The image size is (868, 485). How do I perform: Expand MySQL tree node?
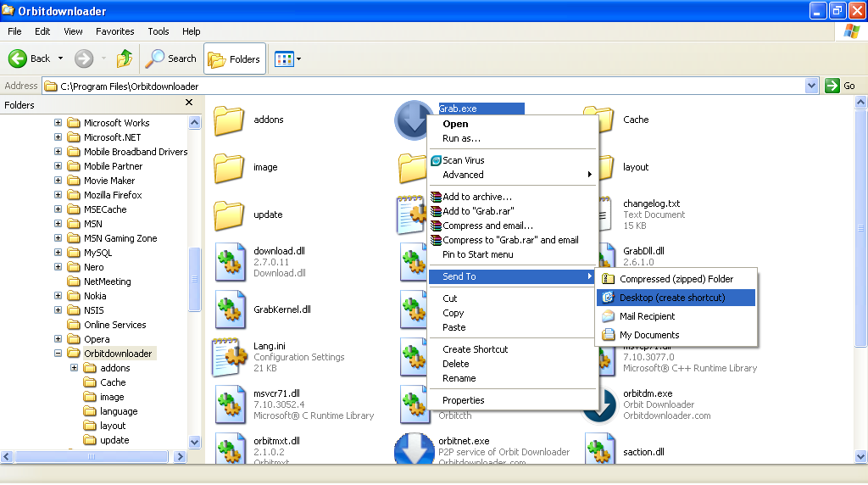coord(58,252)
